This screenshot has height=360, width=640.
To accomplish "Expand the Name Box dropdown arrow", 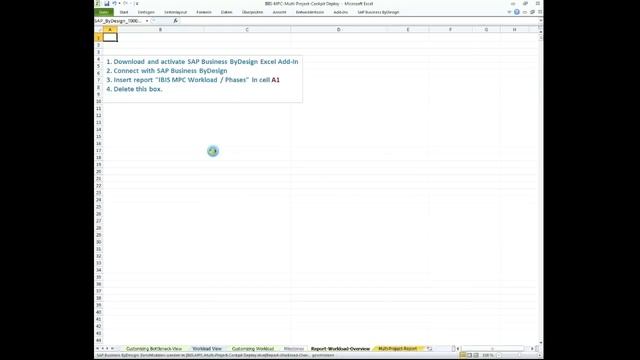I will pos(147,21).
